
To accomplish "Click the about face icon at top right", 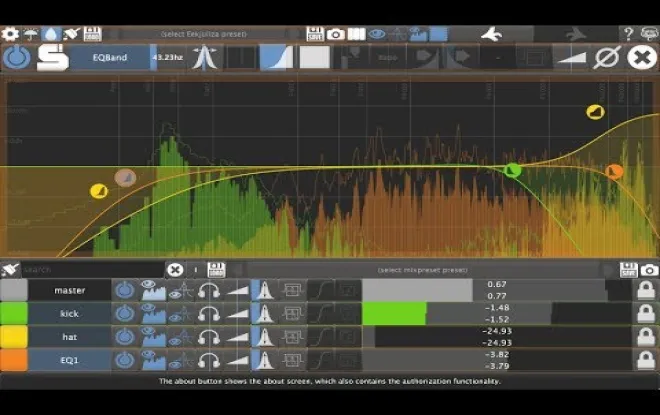I will [x=649, y=34].
